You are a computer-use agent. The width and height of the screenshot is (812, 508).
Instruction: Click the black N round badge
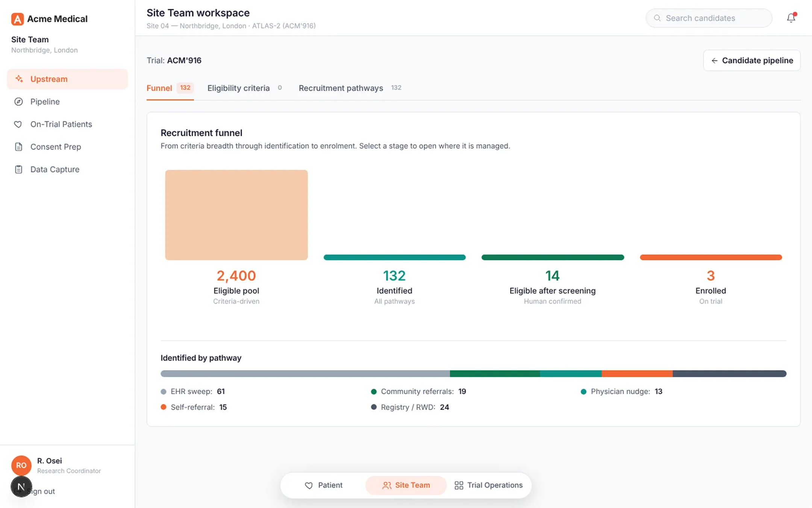(x=21, y=487)
